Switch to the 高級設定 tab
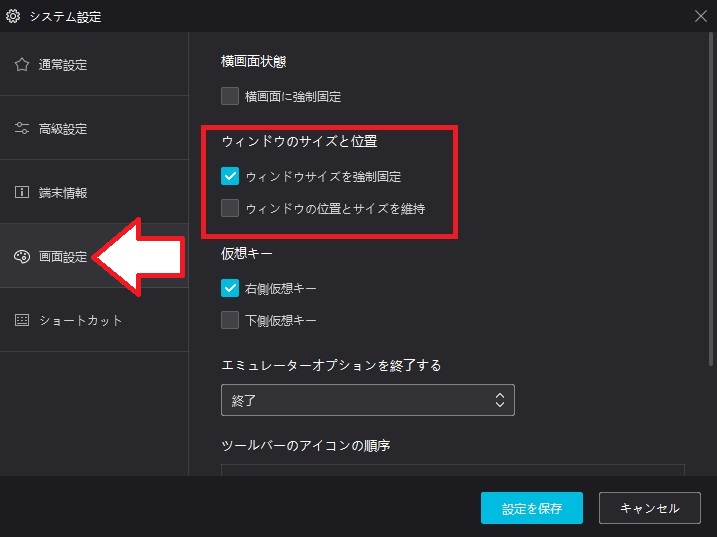This screenshot has width=717, height=537. coord(94,128)
